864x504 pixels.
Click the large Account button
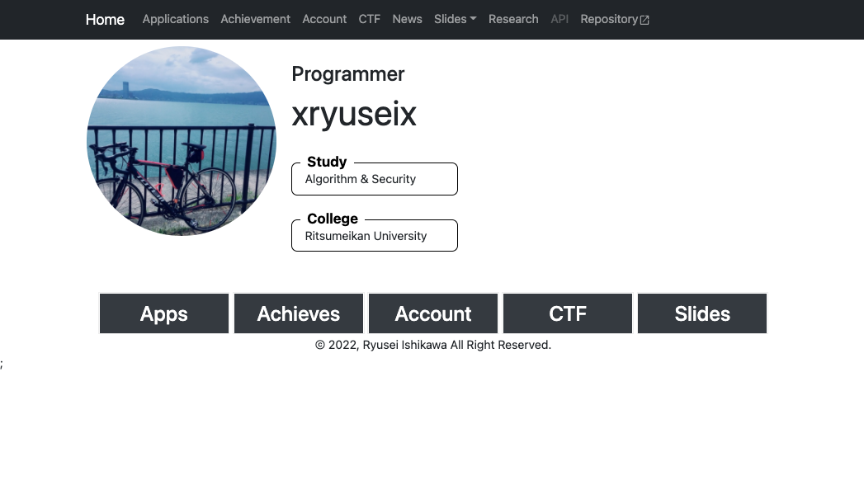click(x=433, y=313)
